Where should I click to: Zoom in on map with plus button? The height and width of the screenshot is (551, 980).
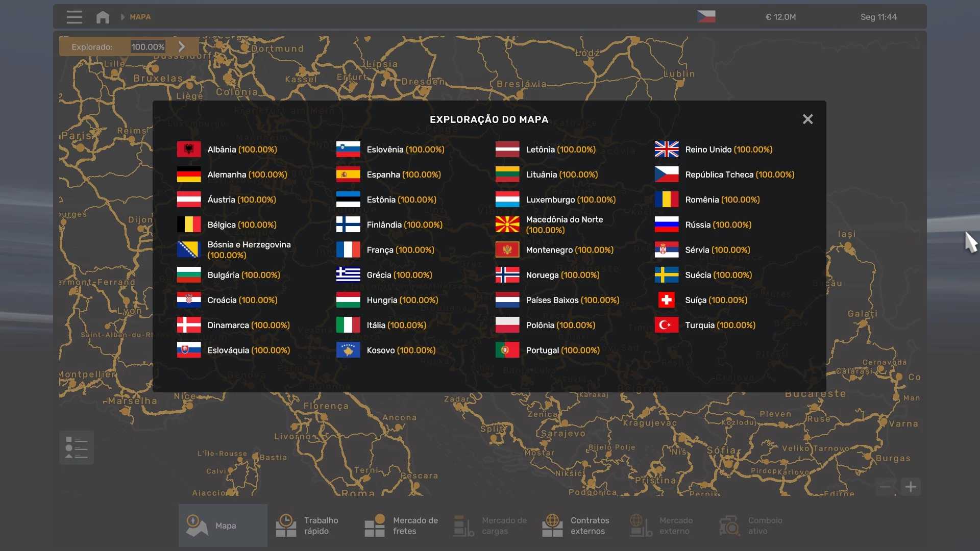point(911,487)
